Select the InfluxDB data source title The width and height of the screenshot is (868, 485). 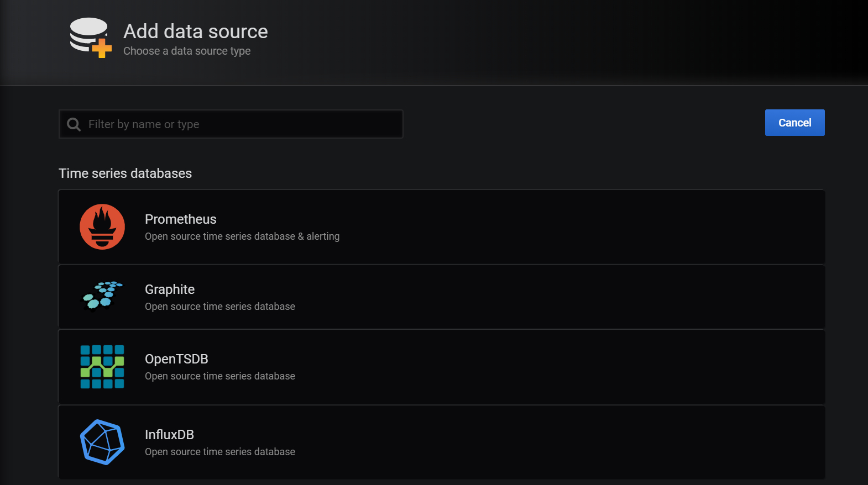169,435
